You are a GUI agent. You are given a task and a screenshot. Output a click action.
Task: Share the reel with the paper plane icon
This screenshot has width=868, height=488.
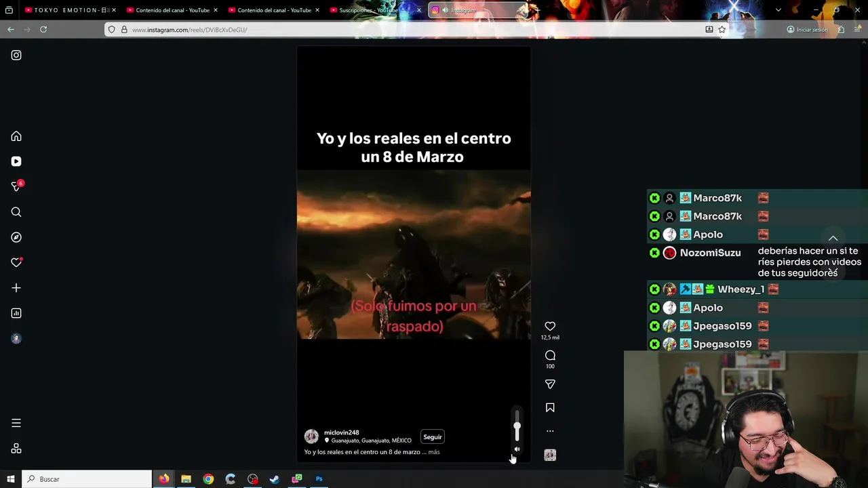pos(550,384)
